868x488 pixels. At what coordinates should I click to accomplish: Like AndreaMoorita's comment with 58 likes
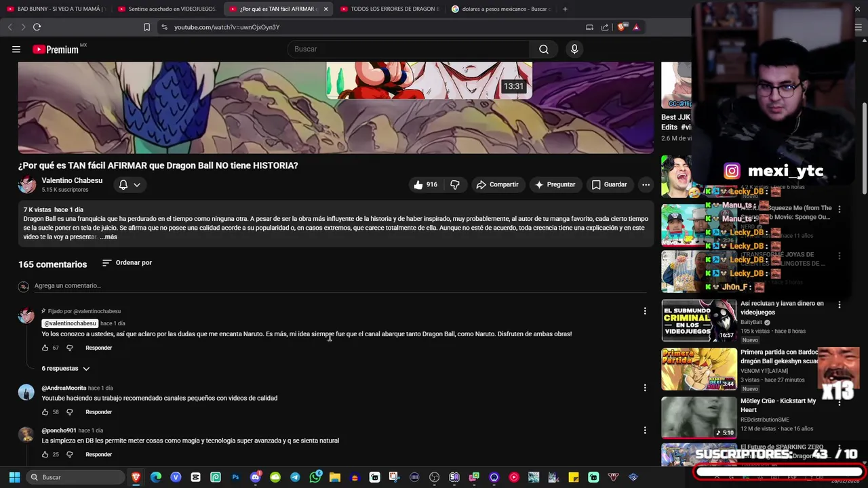[45, 412]
